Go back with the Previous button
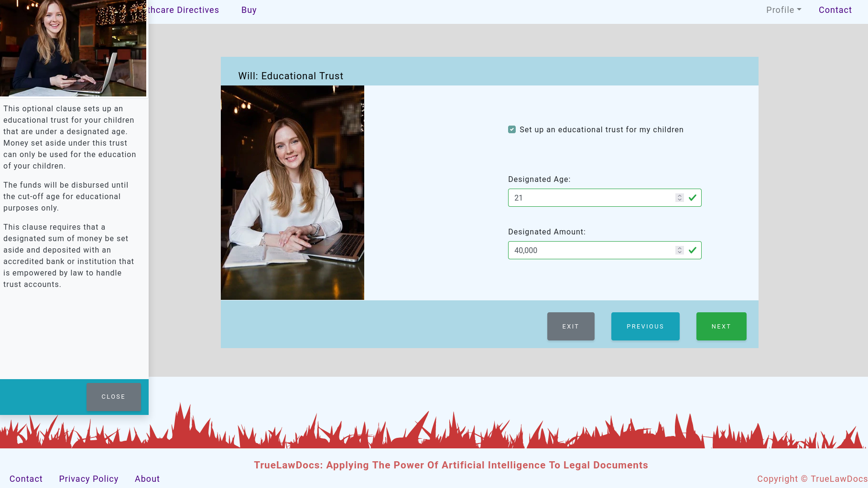 point(645,327)
